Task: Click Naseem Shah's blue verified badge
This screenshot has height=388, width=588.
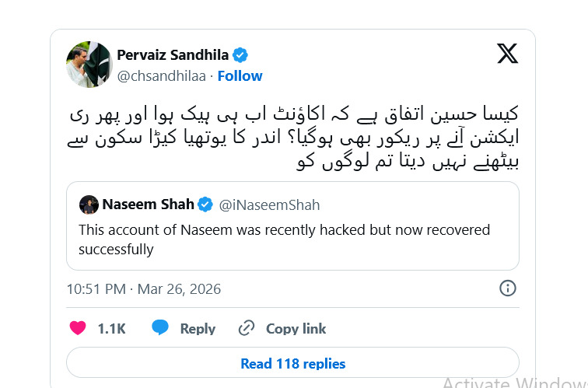Action: (205, 205)
